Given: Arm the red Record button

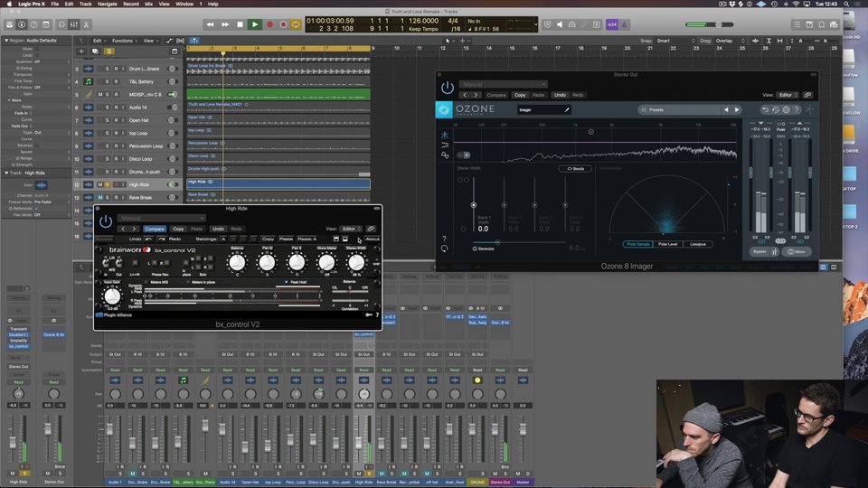Looking at the screenshot, I should 269,24.
